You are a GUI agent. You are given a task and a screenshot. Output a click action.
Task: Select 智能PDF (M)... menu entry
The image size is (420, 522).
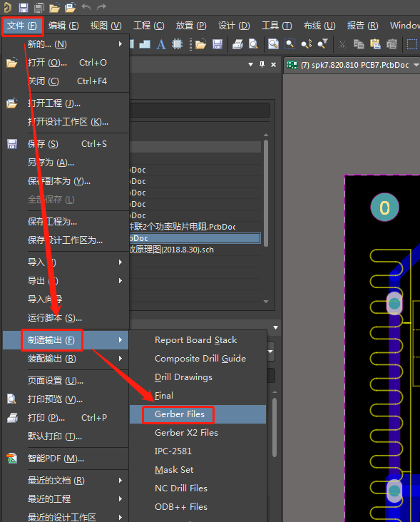pyautogui.click(x=66, y=459)
